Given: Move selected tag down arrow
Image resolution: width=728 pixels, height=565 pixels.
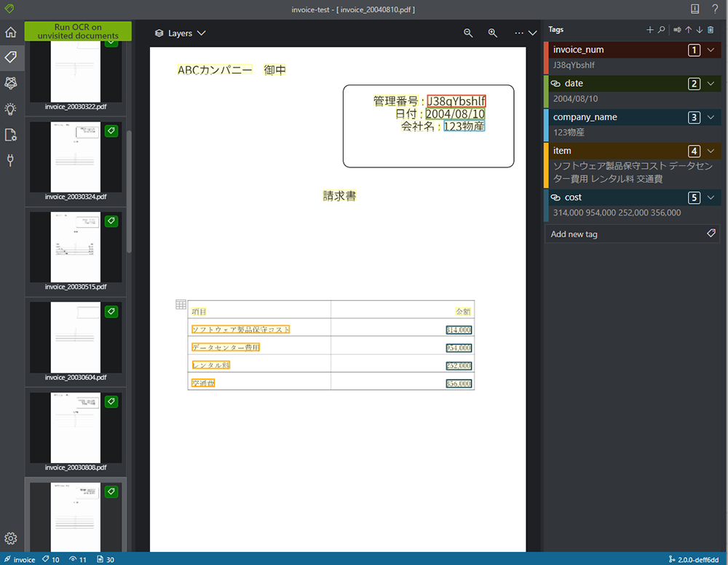Looking at the screenshot, I should (x=699, y=30).
